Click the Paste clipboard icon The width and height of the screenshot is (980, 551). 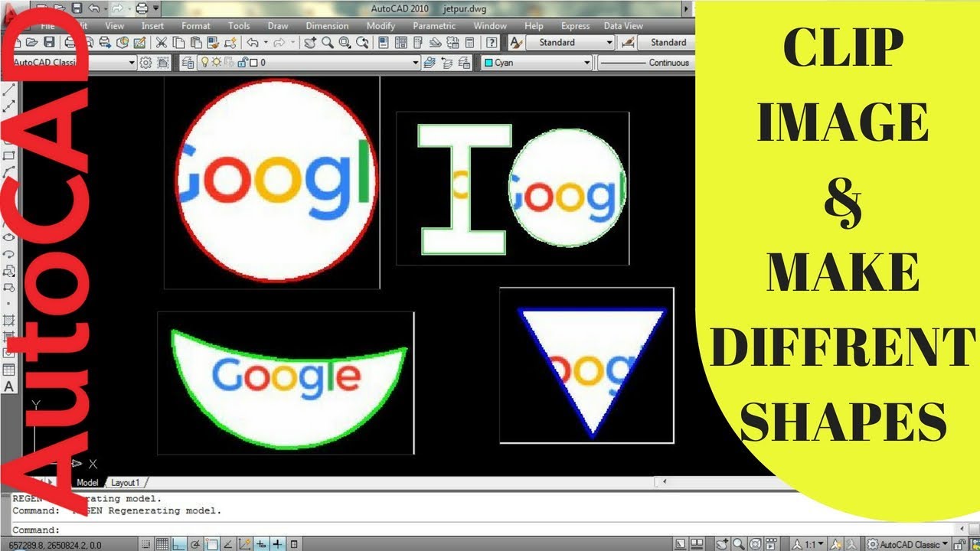[x=196, y=42]
